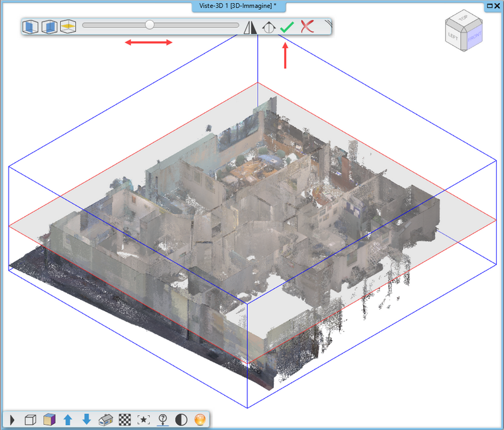This screenshot has width=504, height=430.
Task: Cancel the section with the red X
Action: [307, 26]
